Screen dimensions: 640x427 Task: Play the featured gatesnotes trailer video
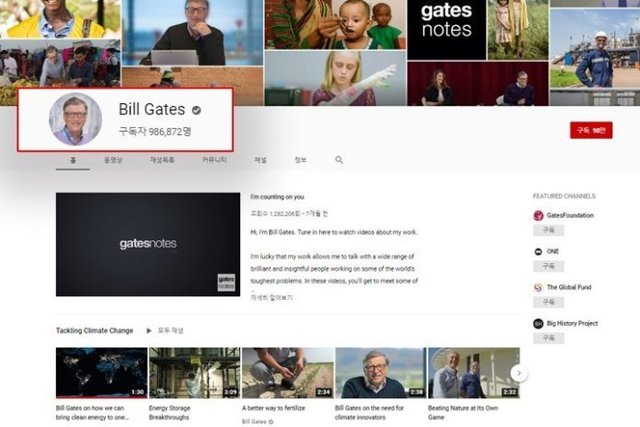pyautogui.click(x=148, y=244)
